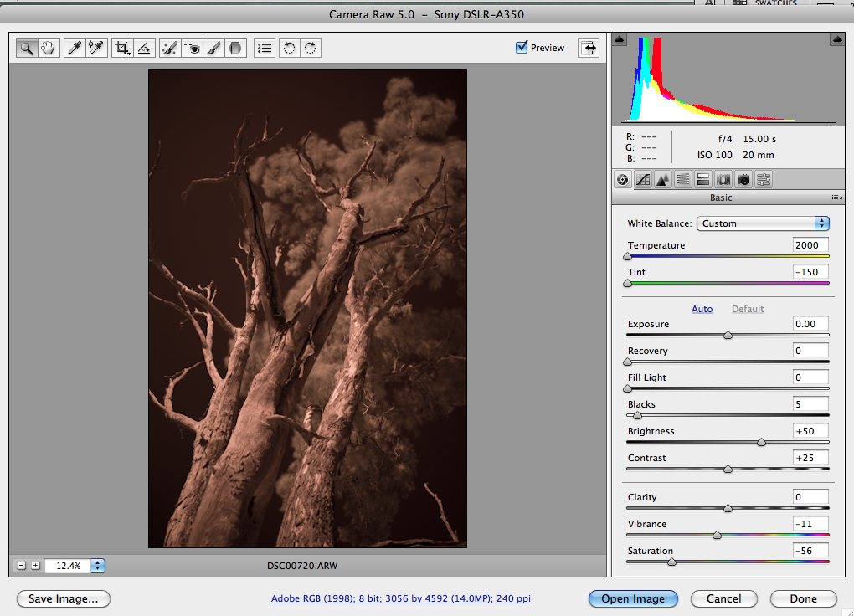Cancel the Camera Raw dialog
Screen dimensions: 854x616
[x=724, y=598]
